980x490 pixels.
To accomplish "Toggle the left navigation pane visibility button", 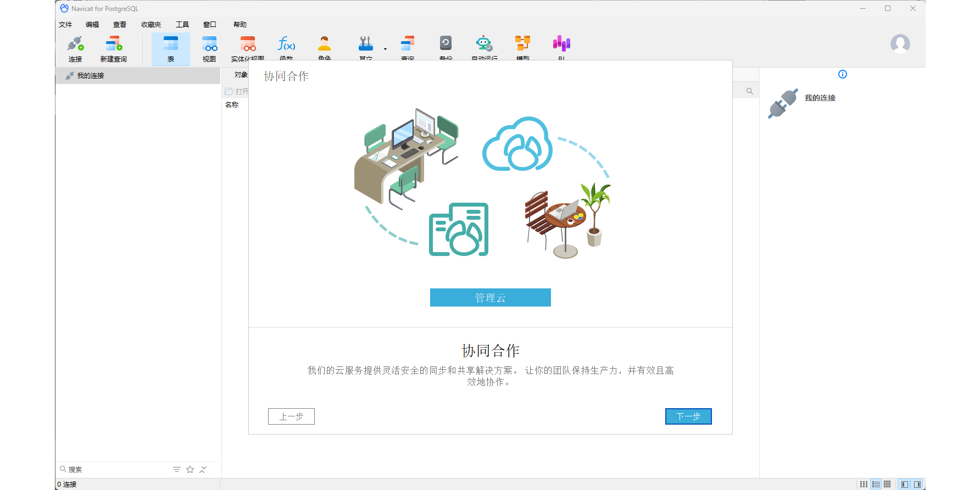I will (x=904, y=485).
